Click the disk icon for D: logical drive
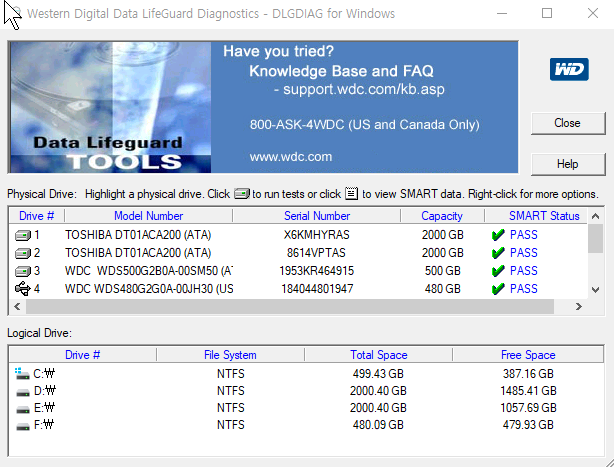614x467 pixels. 23,391
